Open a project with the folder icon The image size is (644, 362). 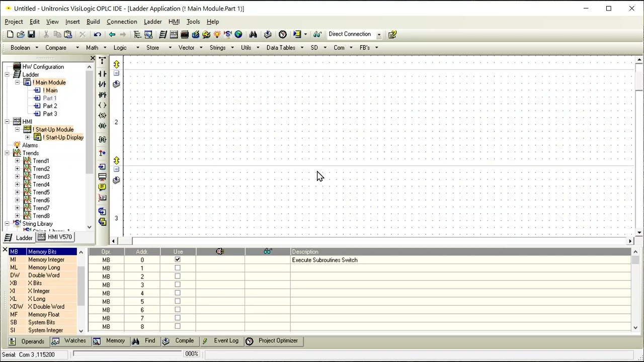pyautogui.click(x=21, y=34)
